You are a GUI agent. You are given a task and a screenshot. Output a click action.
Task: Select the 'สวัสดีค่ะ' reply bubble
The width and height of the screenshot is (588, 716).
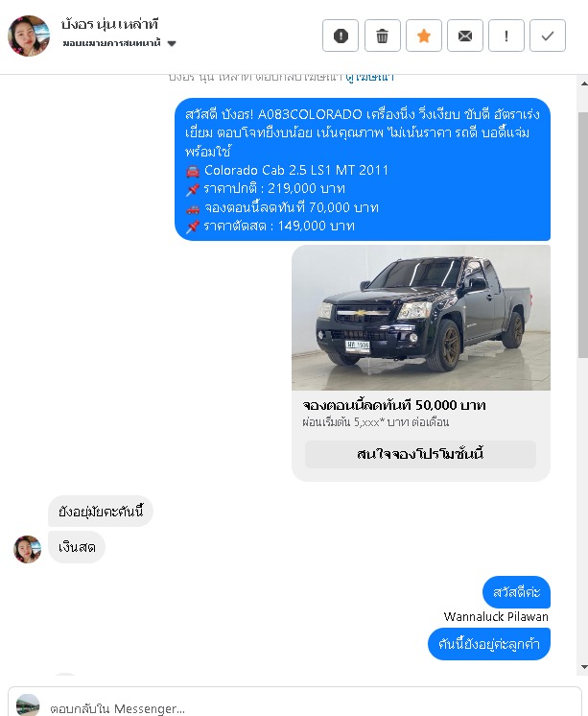coord(516,592)
